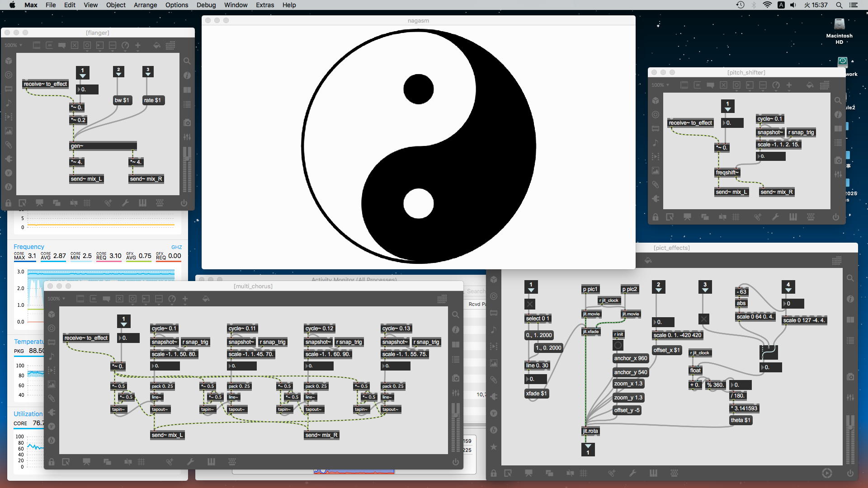Open object search in multi_chorus right sidebar

tap(456, 315)
